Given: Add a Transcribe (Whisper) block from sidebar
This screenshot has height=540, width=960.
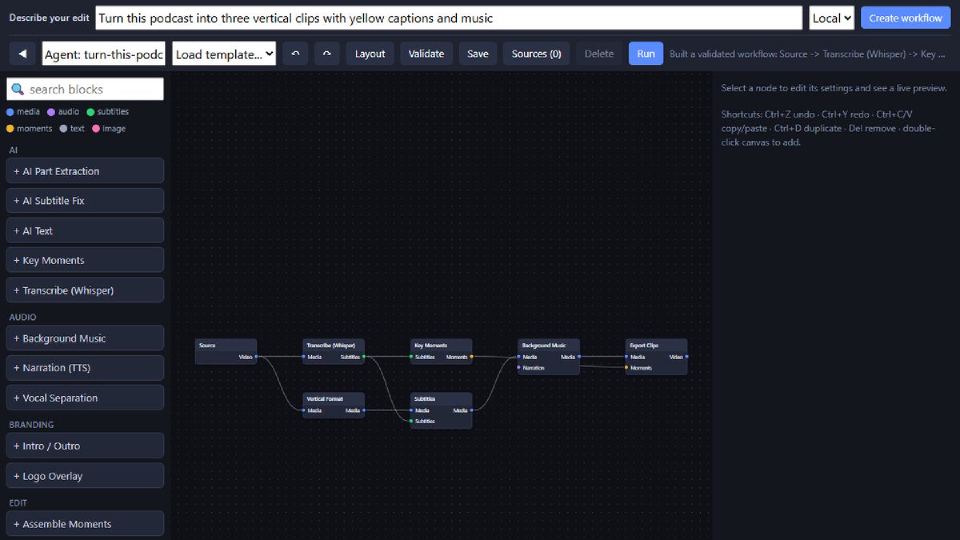Looking at the screenshot, I should pos(85,290).
